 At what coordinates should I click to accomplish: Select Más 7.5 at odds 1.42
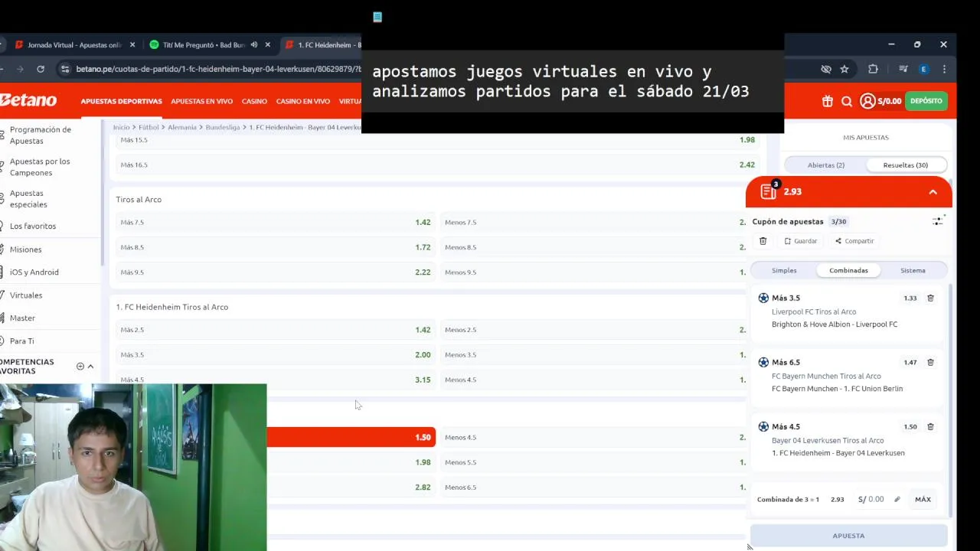click(276, 223)
